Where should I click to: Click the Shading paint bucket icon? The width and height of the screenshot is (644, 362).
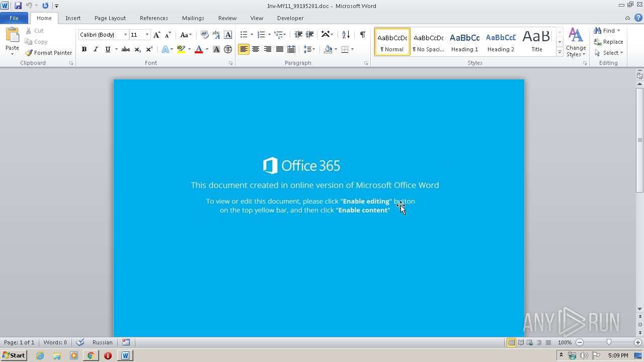pyautogui.click(x=328, y=49)
